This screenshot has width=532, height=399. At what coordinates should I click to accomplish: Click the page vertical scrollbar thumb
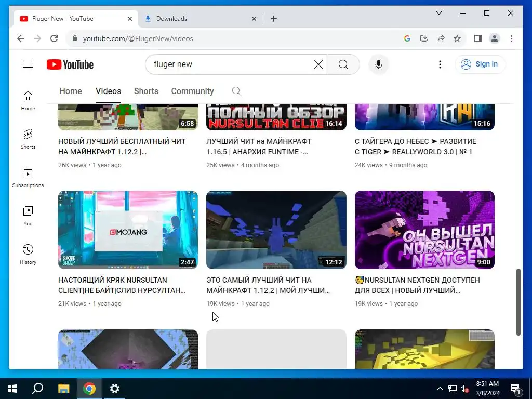tap(518, 302)
